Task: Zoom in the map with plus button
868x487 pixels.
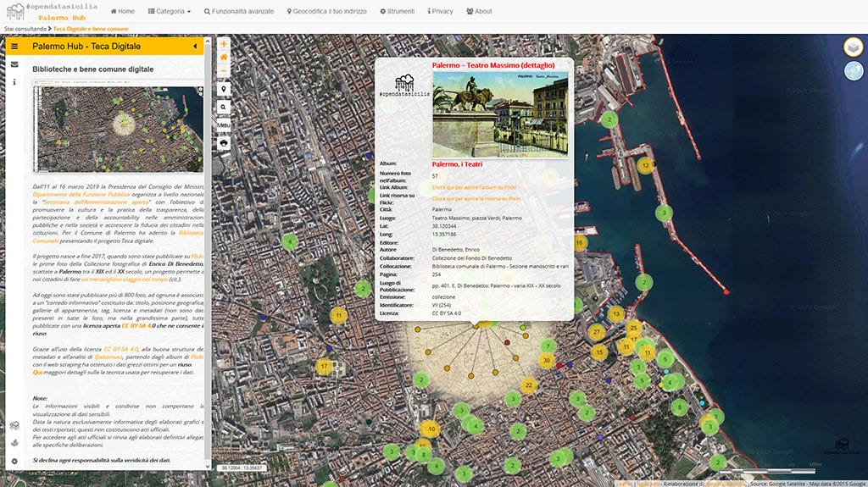Action: click(224, 44)
